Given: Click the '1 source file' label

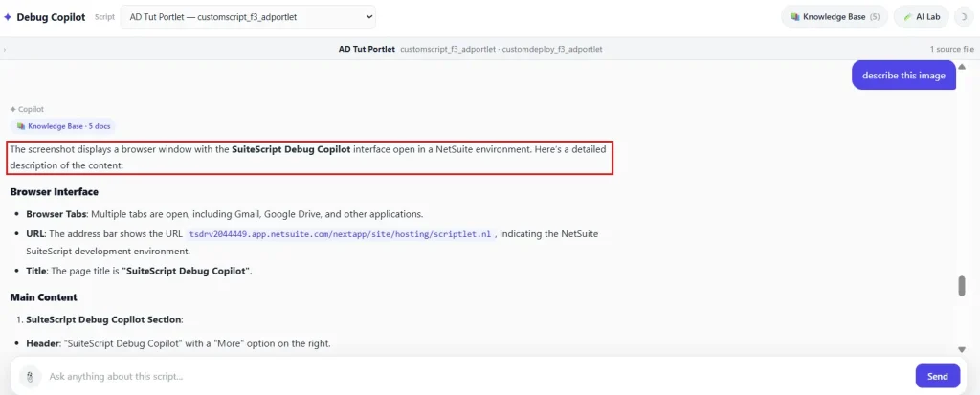Looking at the screenshot, I should (952, 49).
